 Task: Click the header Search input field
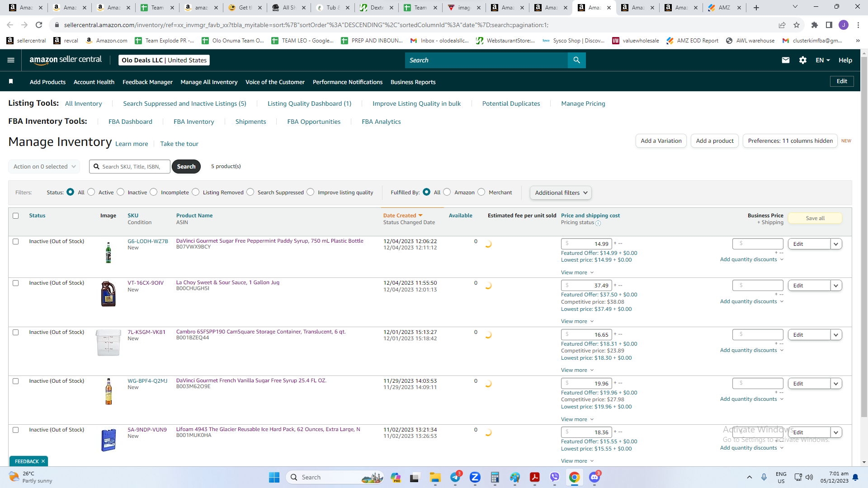coord(486,60)
